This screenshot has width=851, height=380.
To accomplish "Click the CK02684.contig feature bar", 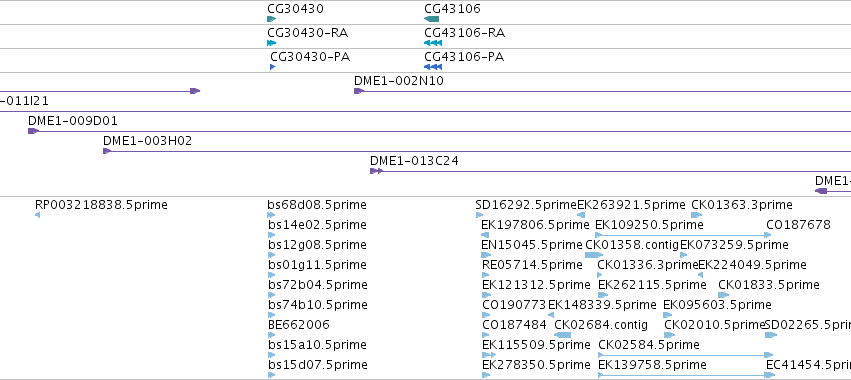I will (562, 335).
